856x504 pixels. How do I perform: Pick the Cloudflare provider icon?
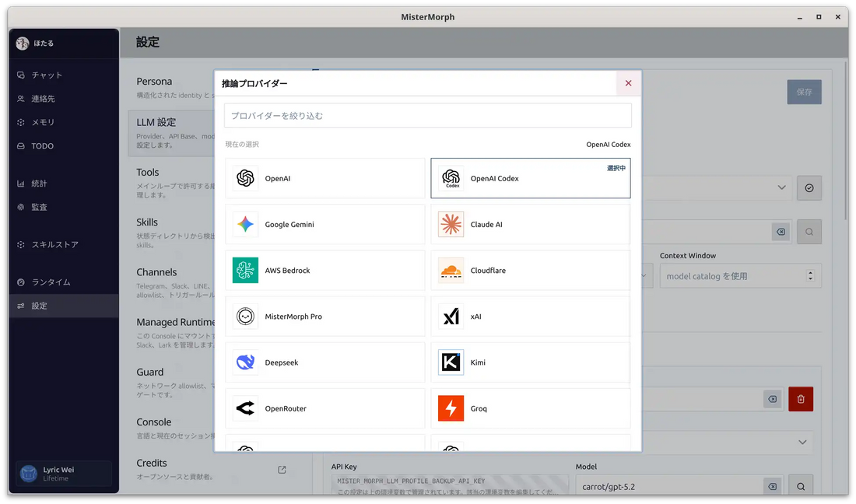(x=451, y=271)
